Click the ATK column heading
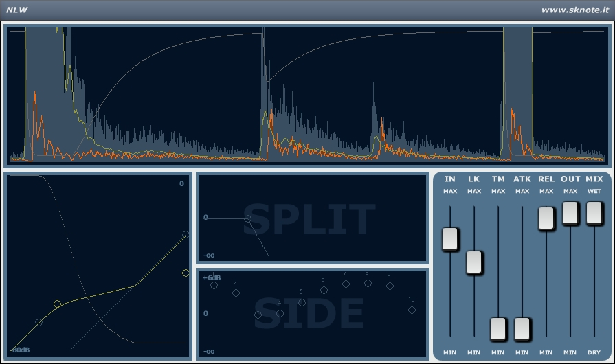Image resolution: width=615 pixels, height=364 pixels. pyautogui.click(x=522, y=179)
